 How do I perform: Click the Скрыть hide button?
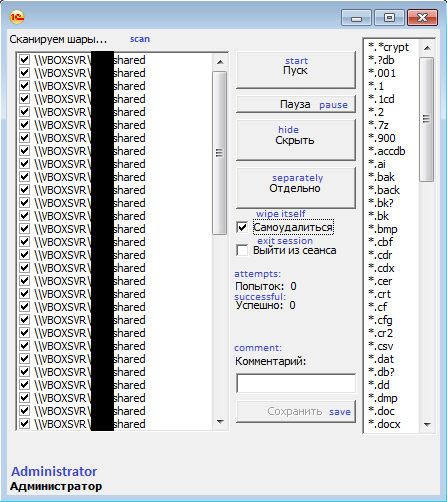(x=296, y=140)
